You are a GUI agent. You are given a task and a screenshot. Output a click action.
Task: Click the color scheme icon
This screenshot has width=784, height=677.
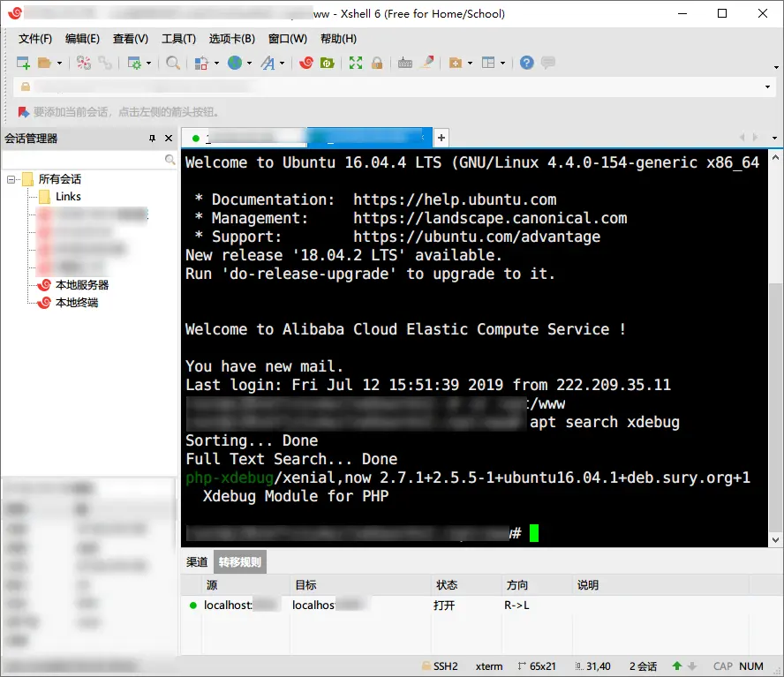[201, 63]
